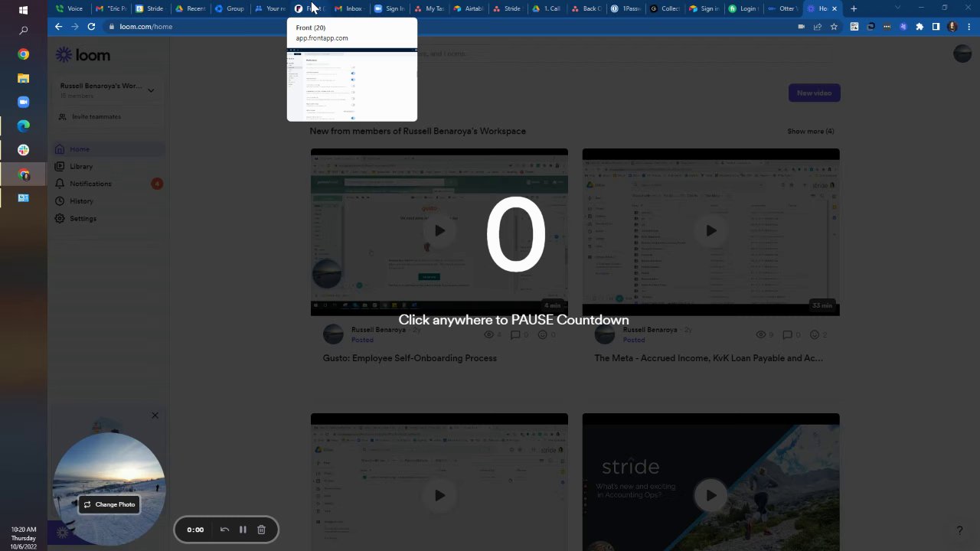980x551 pixels.
Task: Open the Chrome extensions puzzle icon
Action: [920, 26]
